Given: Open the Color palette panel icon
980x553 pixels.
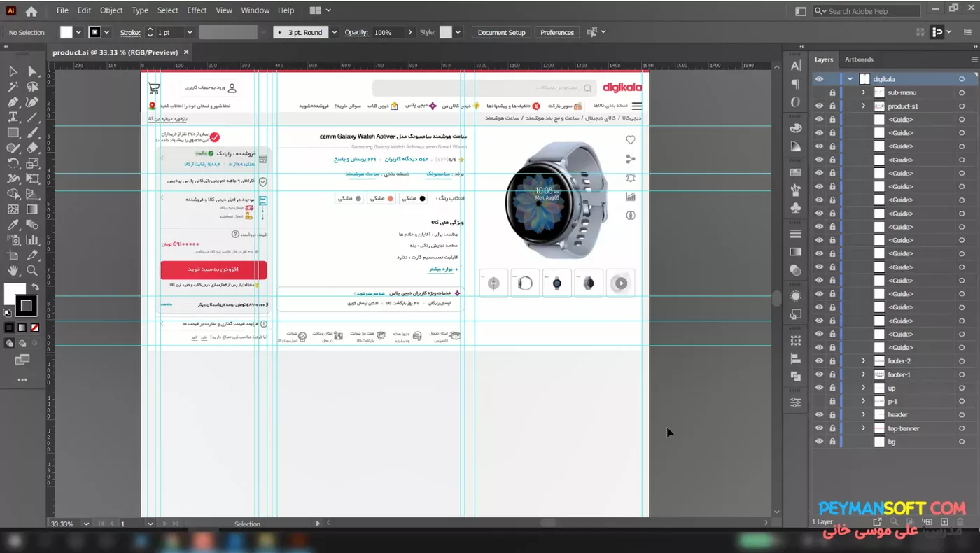Looking at the screenshot, I should tap(796, 128).
